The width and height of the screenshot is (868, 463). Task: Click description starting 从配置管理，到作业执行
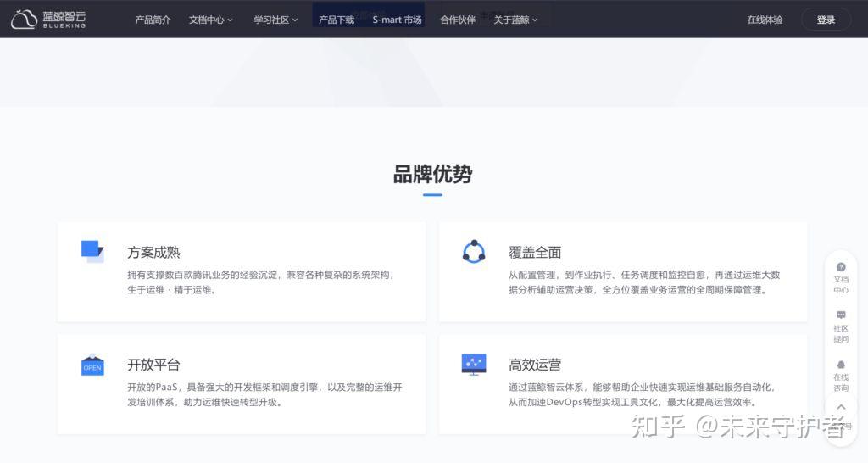(644, 282)
